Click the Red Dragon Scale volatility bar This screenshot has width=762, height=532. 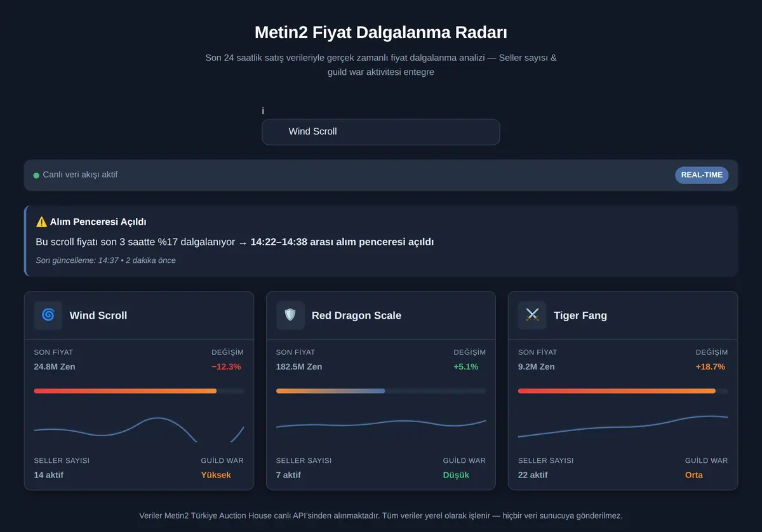click(x=381, y=391)
